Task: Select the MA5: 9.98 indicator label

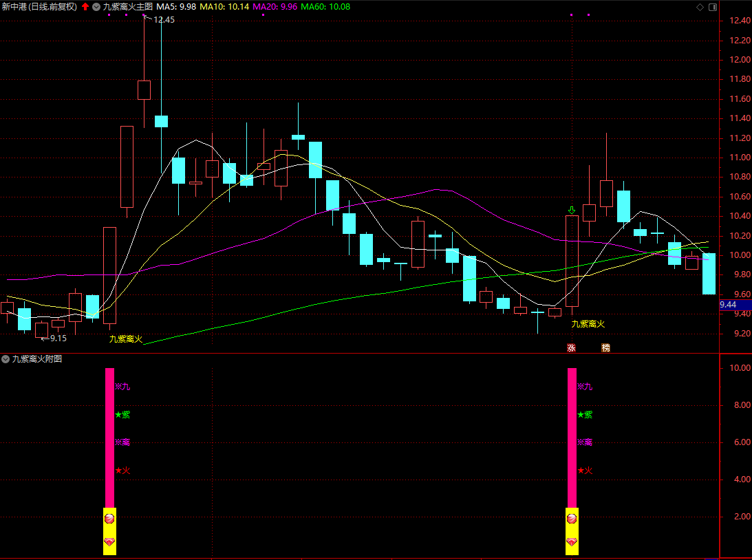Action: [x=176, y=7]
